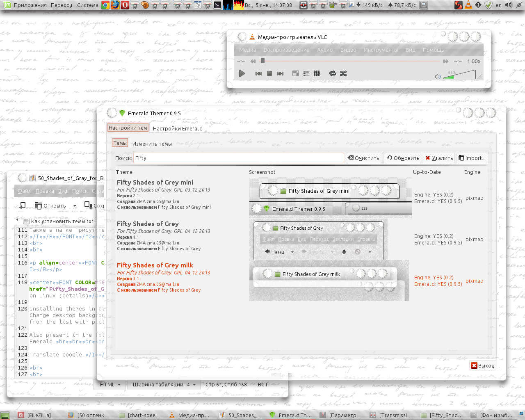The height and width of the screenshot is (420, 525).
Task: Open the VLC Аудио menu
Action: click(x=325, y=50)
